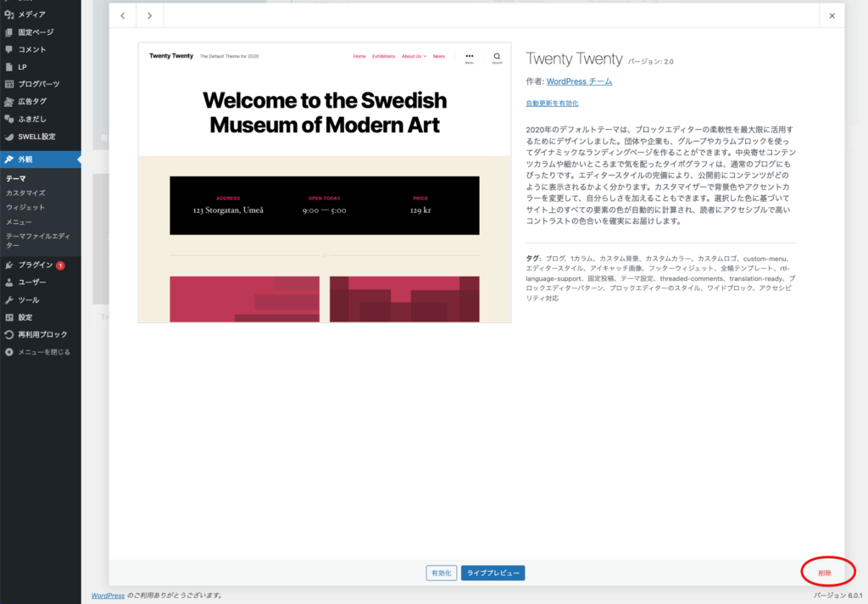868x604 pixels.
Task: Open ブログパーツ in the admin menu
Action: point(41,84)
